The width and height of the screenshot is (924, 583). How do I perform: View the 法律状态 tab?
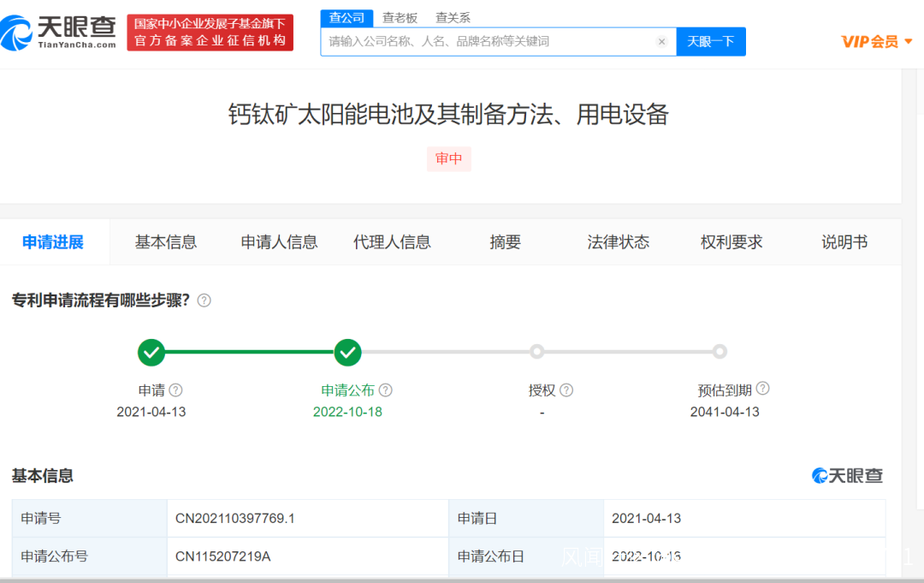point(618,242)
